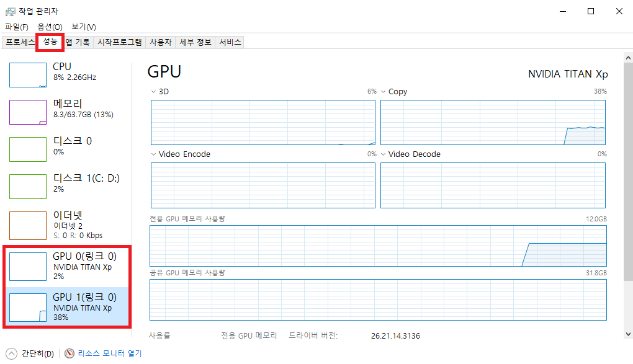This screenshot has width=633, height=364.
Task: Click the 공유 GPU 메모리 사용량 graph
Action: pyautogui.click(x=378, y=300)
